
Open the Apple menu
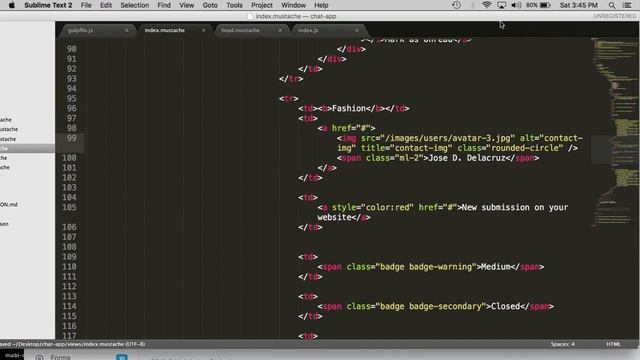[x=11, y=5]
